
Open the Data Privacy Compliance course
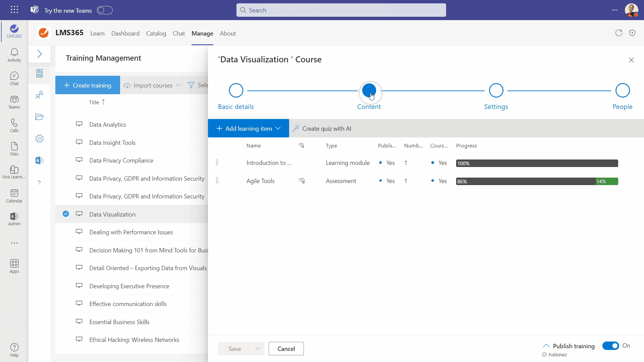121,160
